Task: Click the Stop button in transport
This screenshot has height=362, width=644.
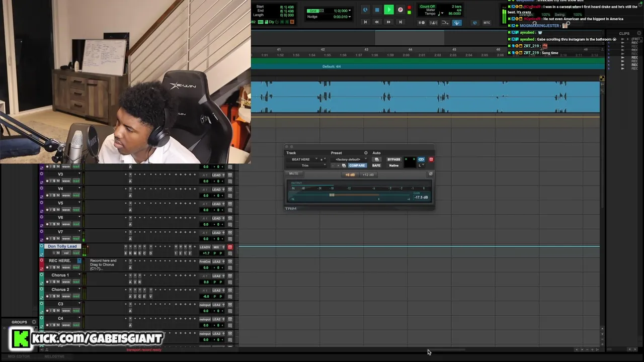Action: pos(377,10)
